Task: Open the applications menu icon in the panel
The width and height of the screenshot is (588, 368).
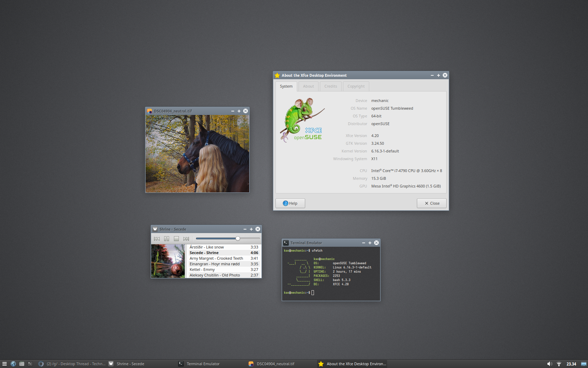Action: point(5,364)
